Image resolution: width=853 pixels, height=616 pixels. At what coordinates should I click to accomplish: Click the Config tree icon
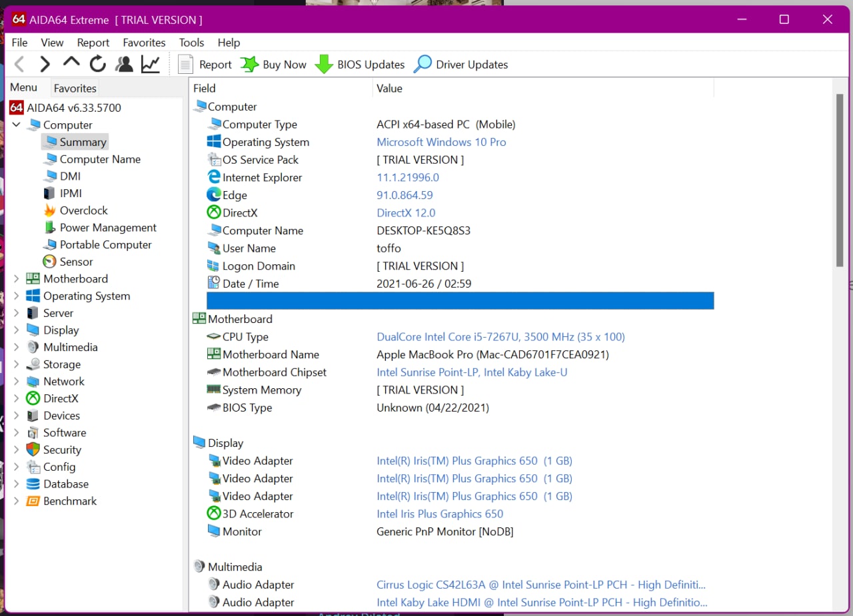[x=33, y=467]
